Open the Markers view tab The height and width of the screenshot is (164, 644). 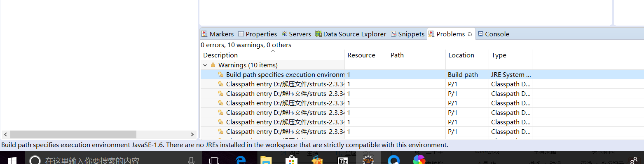[218, 34]
